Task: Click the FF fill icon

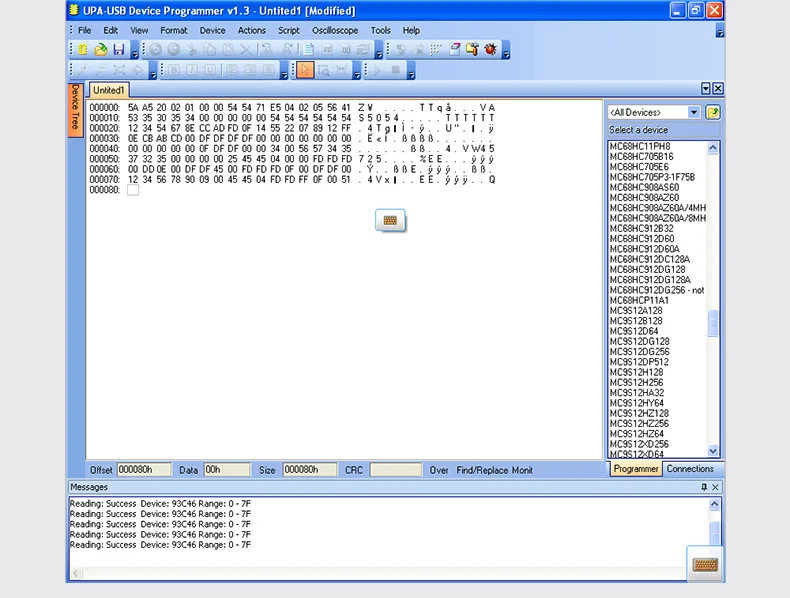Action: tap(327, 49)
